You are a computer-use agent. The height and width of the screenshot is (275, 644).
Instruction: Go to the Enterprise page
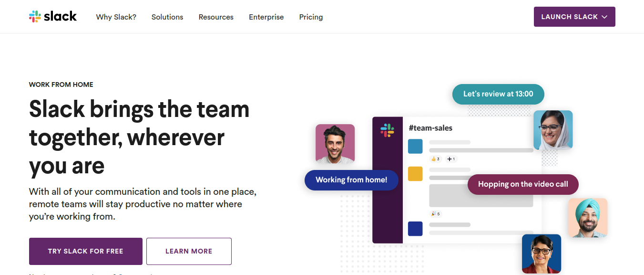coord(266,17)
